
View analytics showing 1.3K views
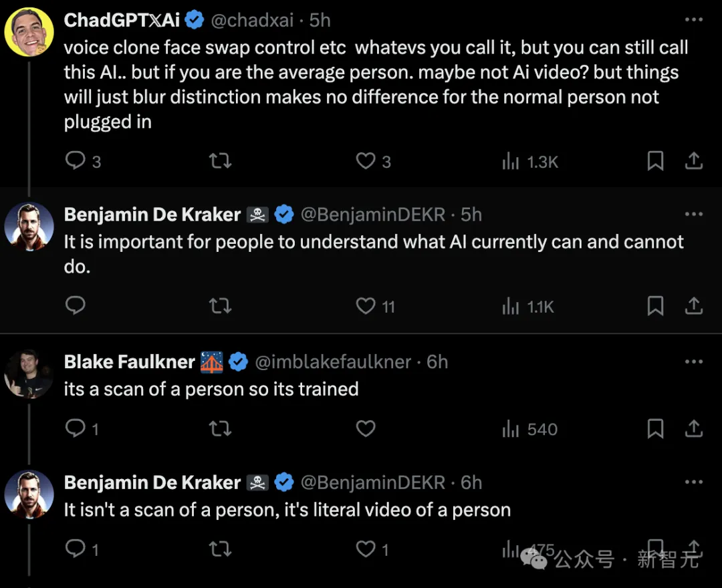(x=530, y=162)
